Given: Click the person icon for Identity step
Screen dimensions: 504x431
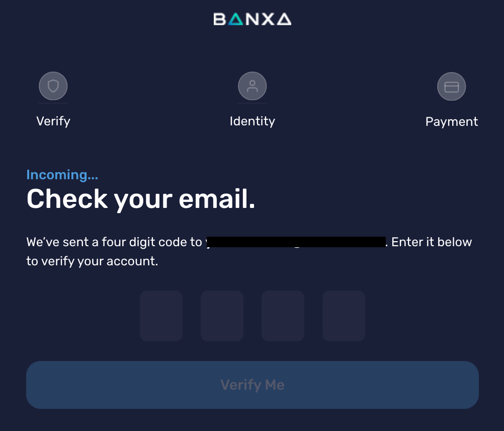Looking at the screenshot, I should (x=253, y=87).
